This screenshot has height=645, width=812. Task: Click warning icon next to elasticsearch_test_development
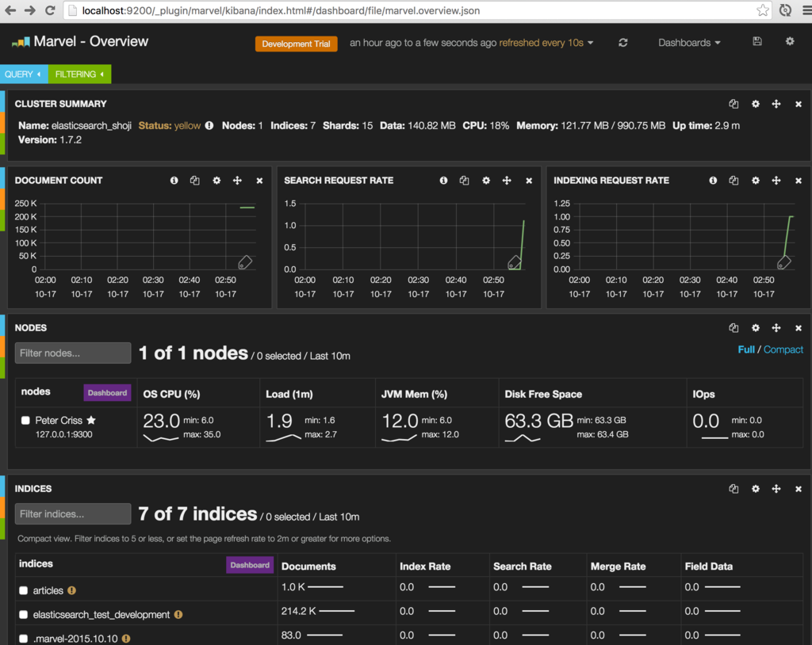pos(178,614)
